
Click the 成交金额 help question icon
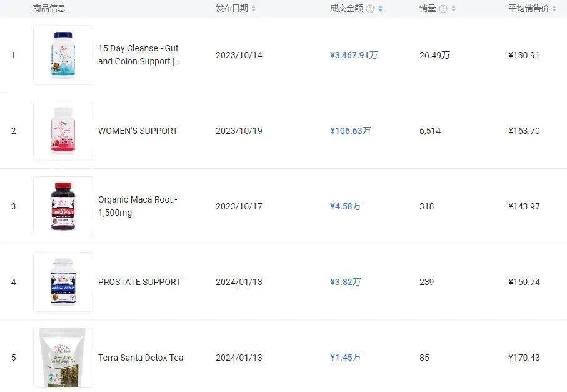point(370,9)
